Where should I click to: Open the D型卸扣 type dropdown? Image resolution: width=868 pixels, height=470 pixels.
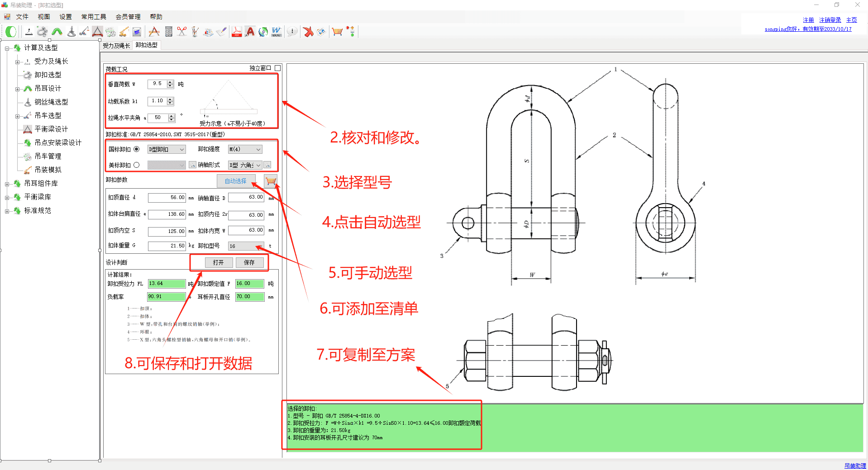(167, 149)
